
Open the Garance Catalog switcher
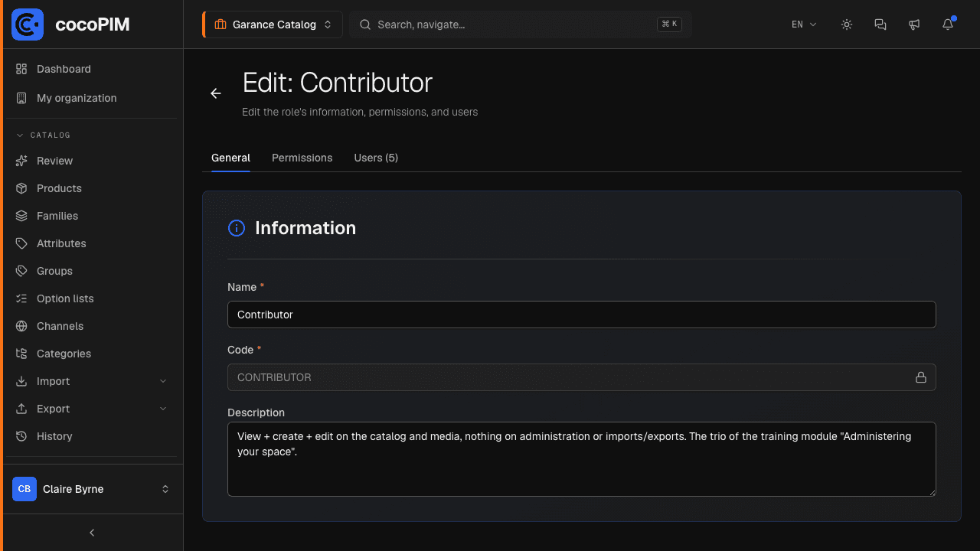click(273, 24)
